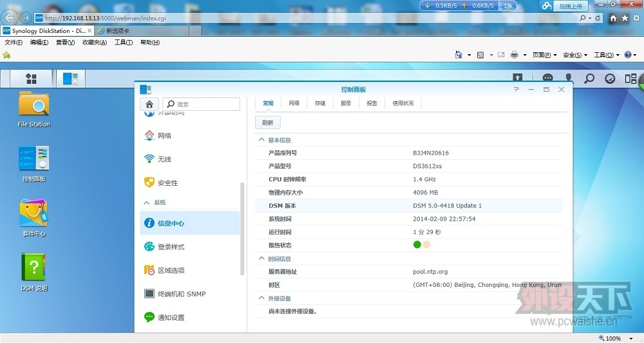Open the 工具(O) command bar dropdown
644x343 pixels.
[x=607, y=55]
